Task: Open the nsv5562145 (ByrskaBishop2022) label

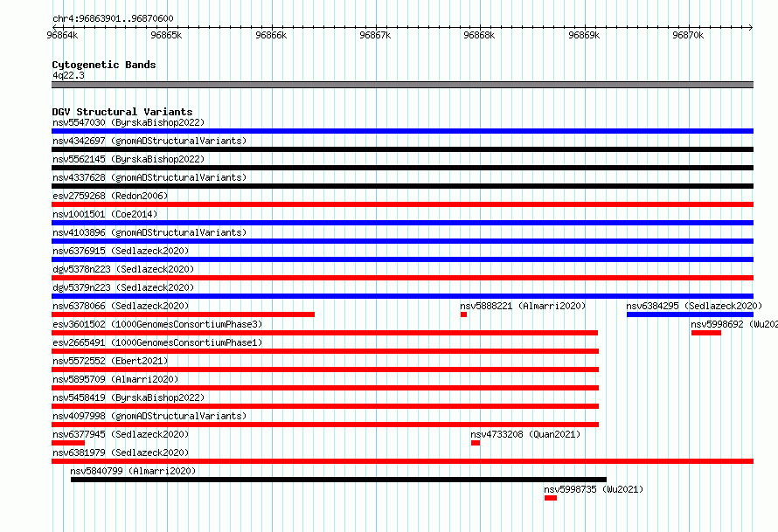Action: (129, 159)
